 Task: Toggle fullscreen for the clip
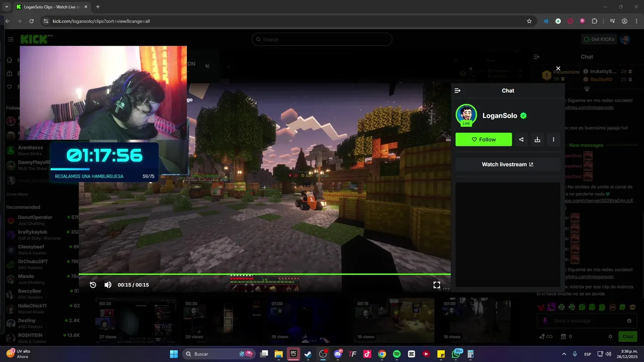tap(437, 285)
